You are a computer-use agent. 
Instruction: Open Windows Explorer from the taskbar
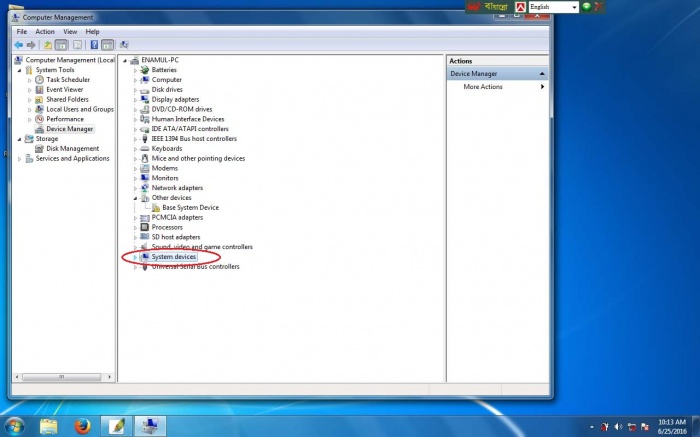pos(48,426)
